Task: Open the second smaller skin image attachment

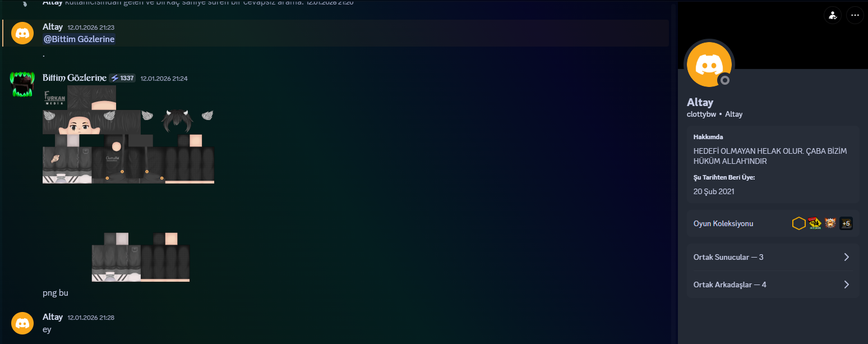Action: click(141, 257)
